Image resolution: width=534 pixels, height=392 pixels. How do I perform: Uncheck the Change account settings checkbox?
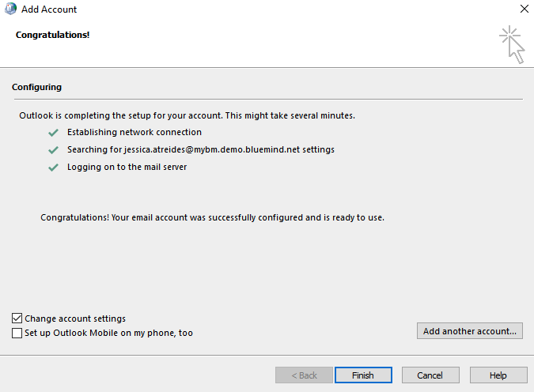(17, 318)
